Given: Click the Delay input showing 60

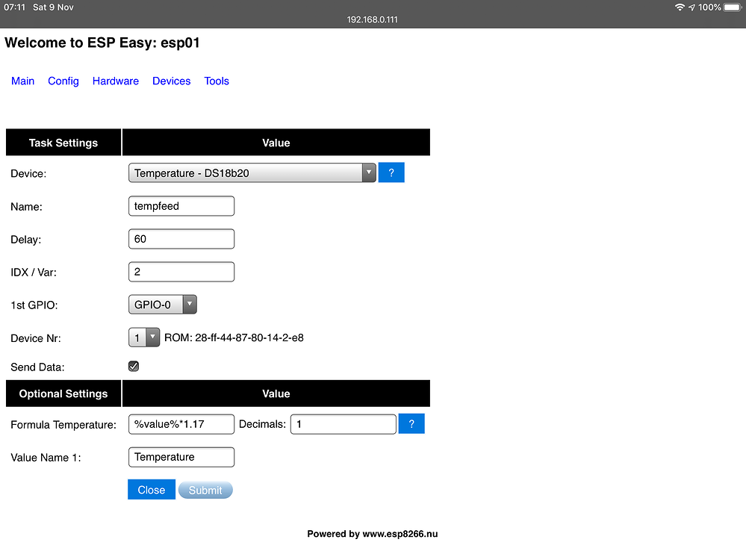Looking at the screenshot, I should tap(181, 238).
